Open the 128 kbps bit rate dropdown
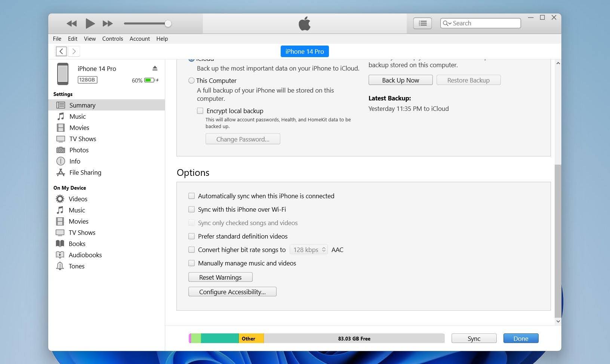The image size is (610, 364). (309, 250)
